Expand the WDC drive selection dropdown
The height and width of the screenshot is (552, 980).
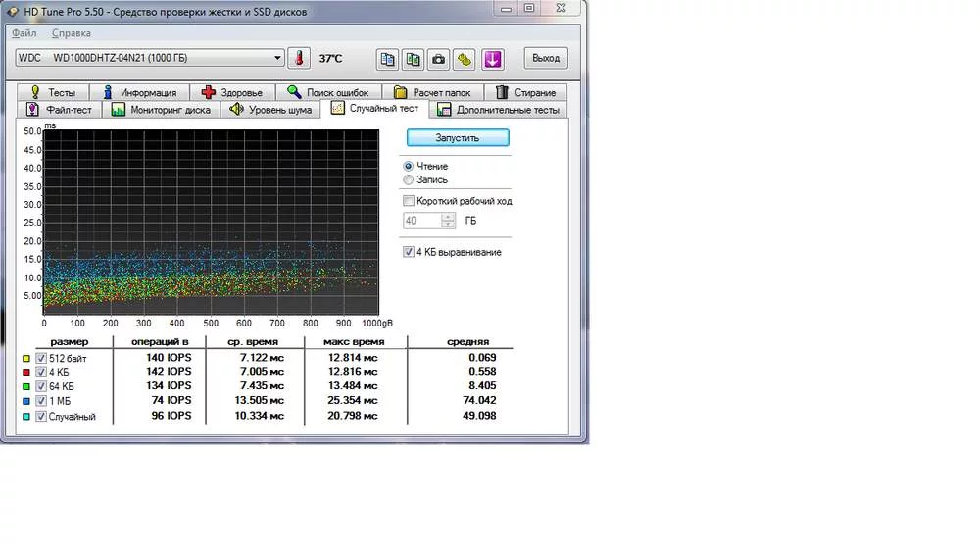278,59
